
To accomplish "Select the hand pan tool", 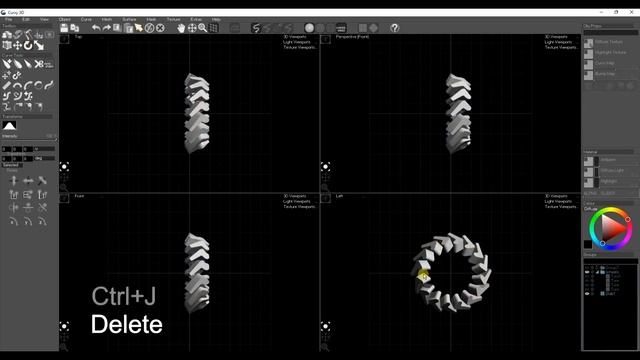I will [181, 28].
